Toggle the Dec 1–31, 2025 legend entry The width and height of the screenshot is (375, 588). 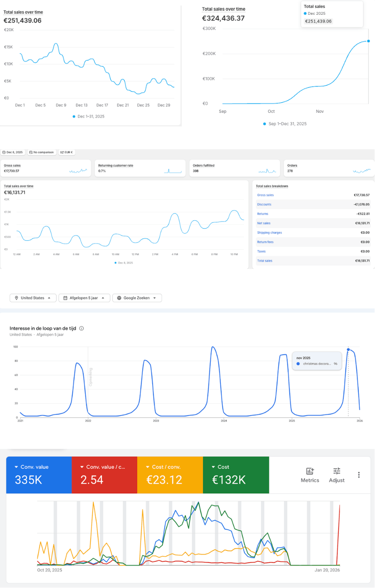89,117
